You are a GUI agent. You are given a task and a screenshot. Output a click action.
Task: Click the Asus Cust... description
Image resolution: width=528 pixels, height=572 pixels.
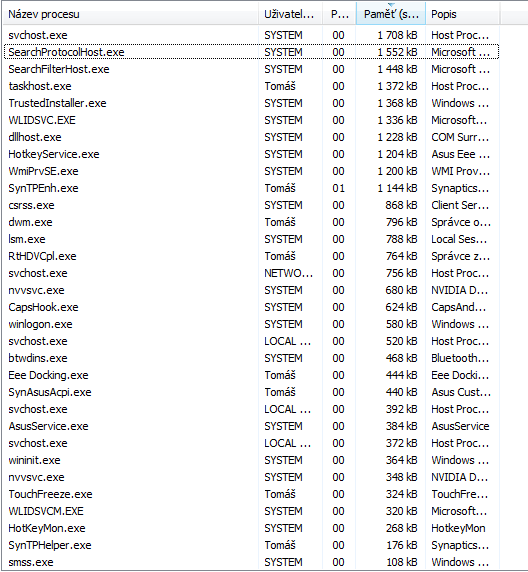[x=461, y=392]
